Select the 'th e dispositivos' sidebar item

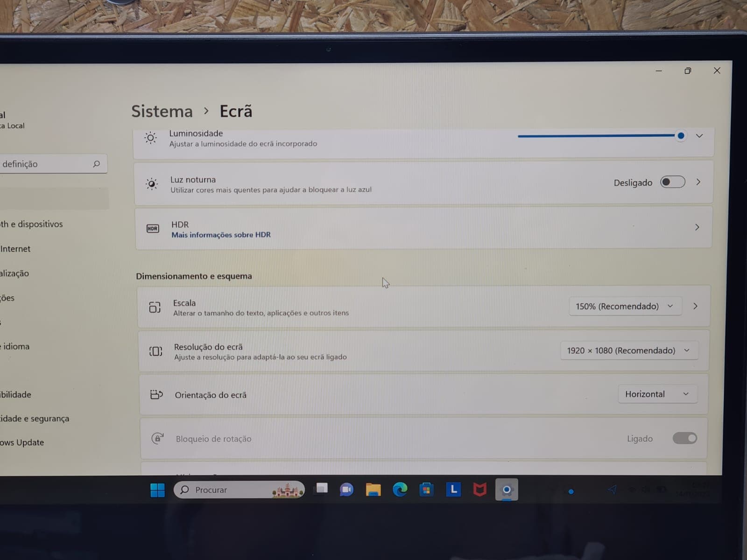[x=31, y=224]
